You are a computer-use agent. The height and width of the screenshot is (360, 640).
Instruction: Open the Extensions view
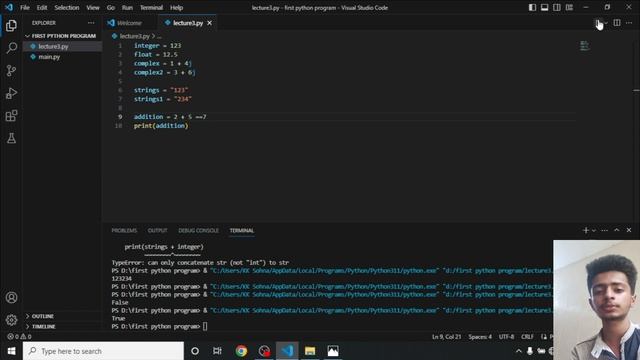pos(11,116)
